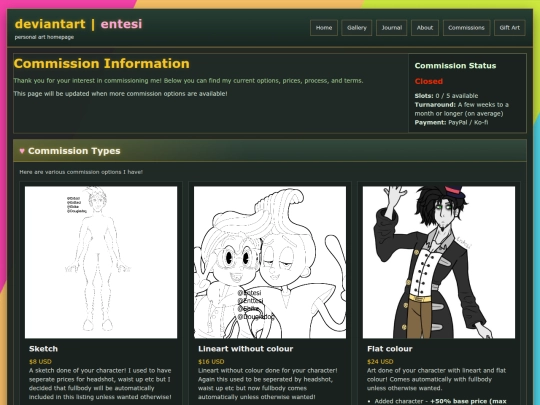This screenshot has height=405, width=540.
Task: Click 'Thank you for your interest' intro sentence
Action: (188, 81)
